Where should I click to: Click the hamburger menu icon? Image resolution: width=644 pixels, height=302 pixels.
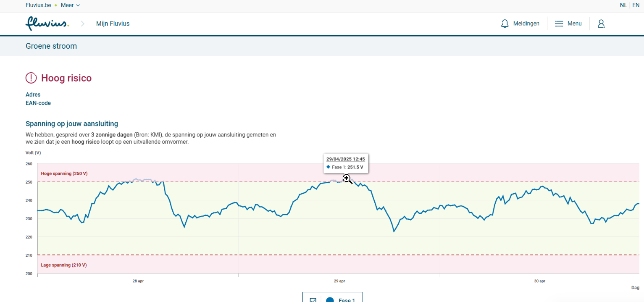(x=559, y=24)
